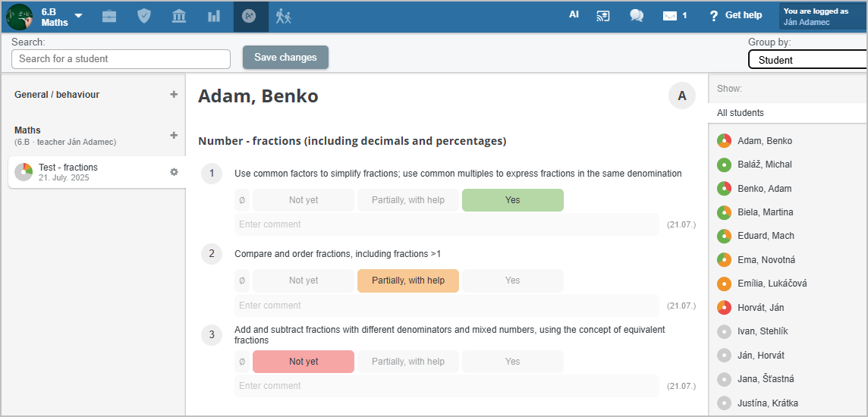Open the bar chart statistics icon

click(214, 16)
